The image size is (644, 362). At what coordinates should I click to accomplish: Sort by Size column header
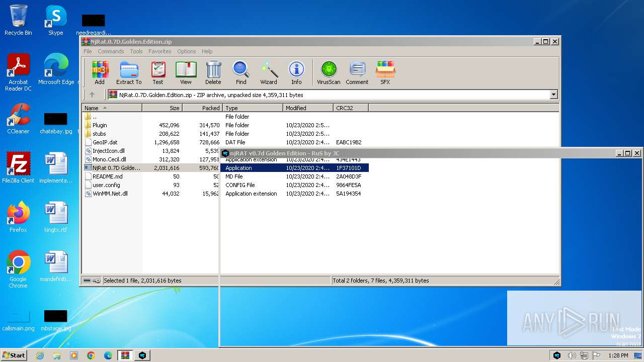162,108
